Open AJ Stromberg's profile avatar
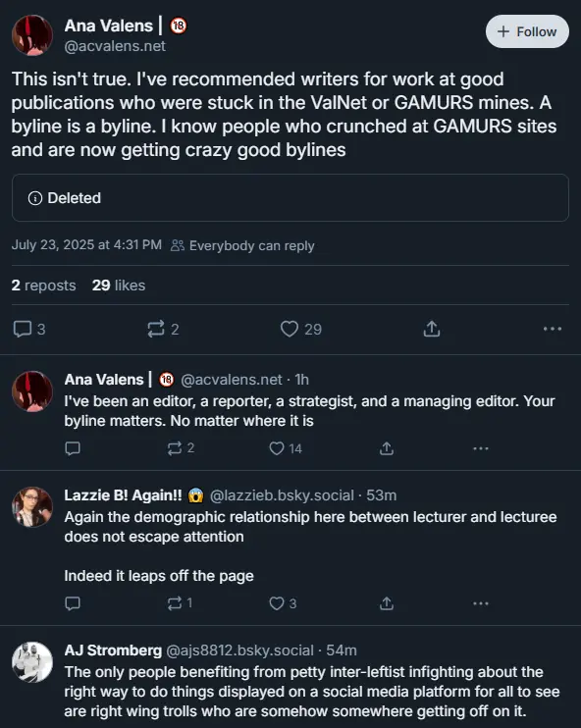 tap(32, 662)
